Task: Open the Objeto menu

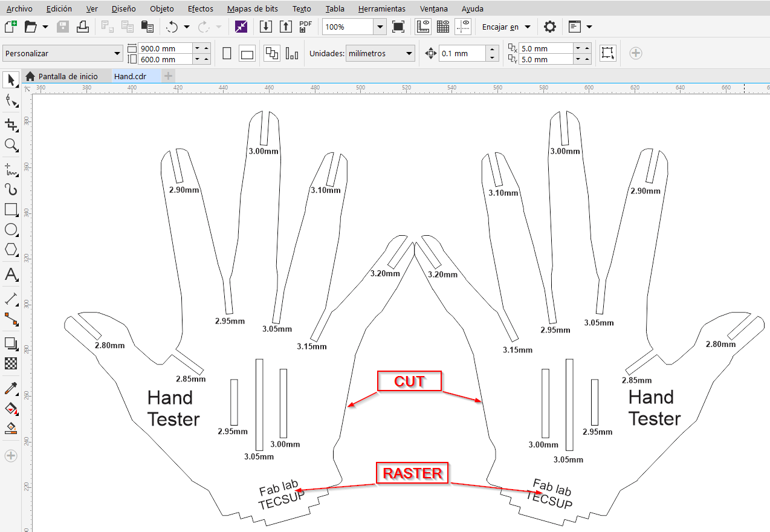Action: 161,8
